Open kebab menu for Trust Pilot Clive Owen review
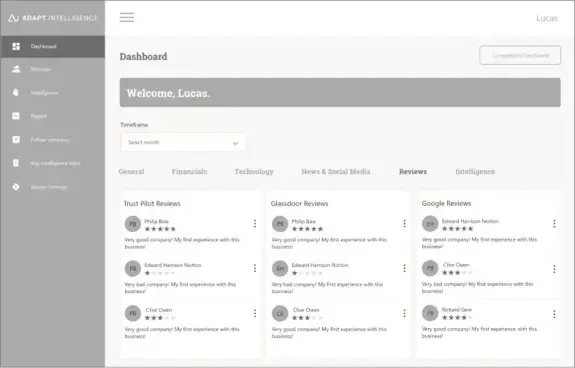Image resolution: width=575 pixels, height=368 pixels. point(255,313)
